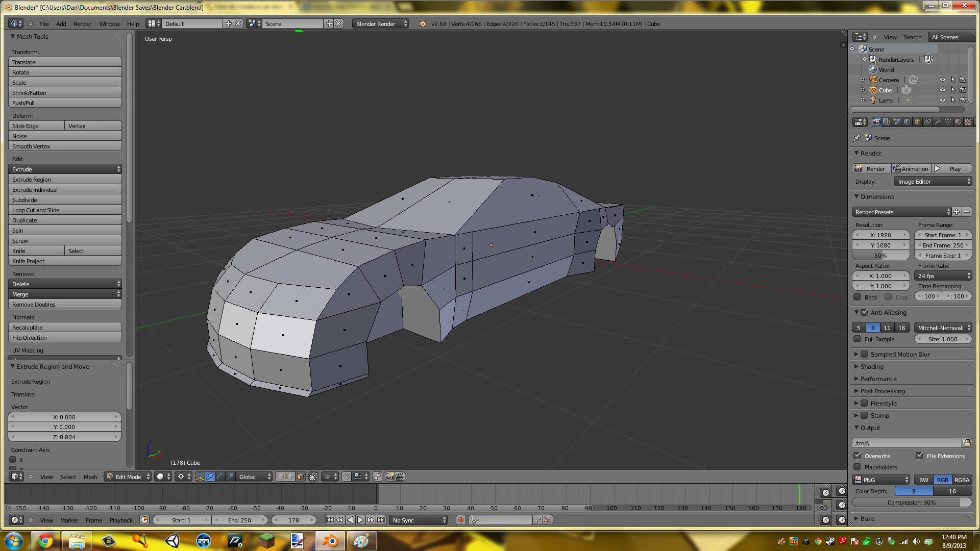Enable the Placeholders checkbox
This screenshot has width=980, height=551.
coord(857,467)
